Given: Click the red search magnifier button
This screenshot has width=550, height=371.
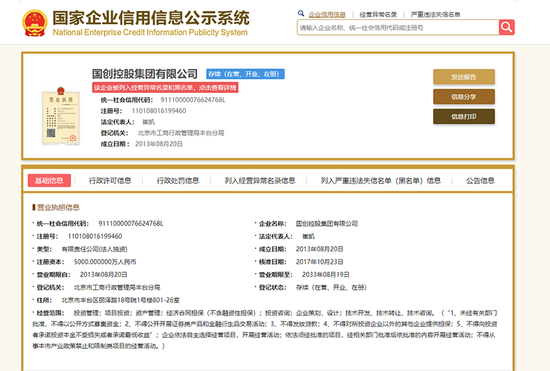Looking at the screenshot, I should [x=507, y=27].
